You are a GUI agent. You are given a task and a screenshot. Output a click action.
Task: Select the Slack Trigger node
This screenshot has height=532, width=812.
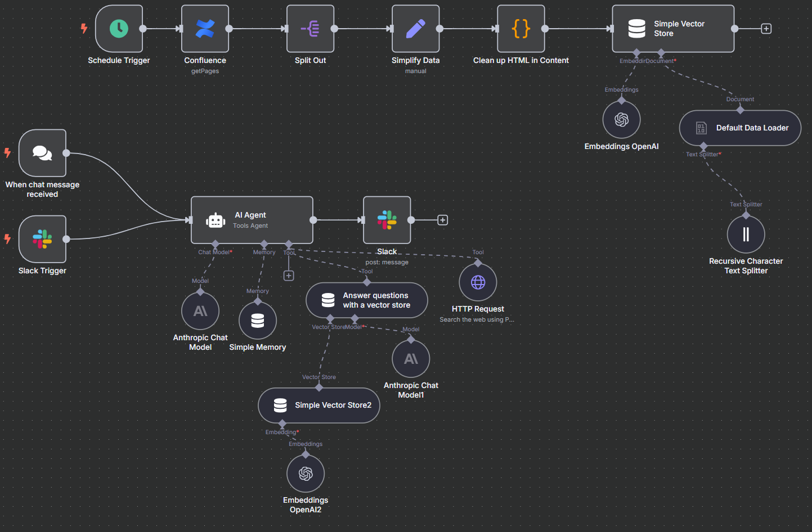42,239
